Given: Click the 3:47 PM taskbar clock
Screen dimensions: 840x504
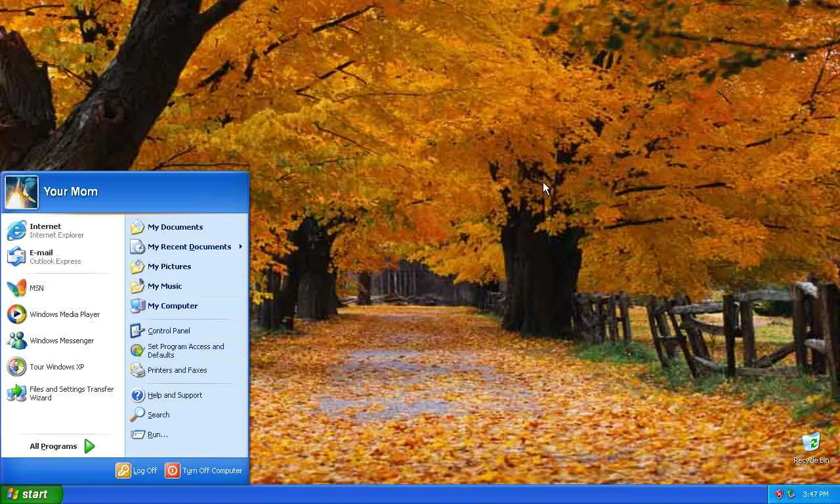Looking at the screenshot, I should click(816, 494).
